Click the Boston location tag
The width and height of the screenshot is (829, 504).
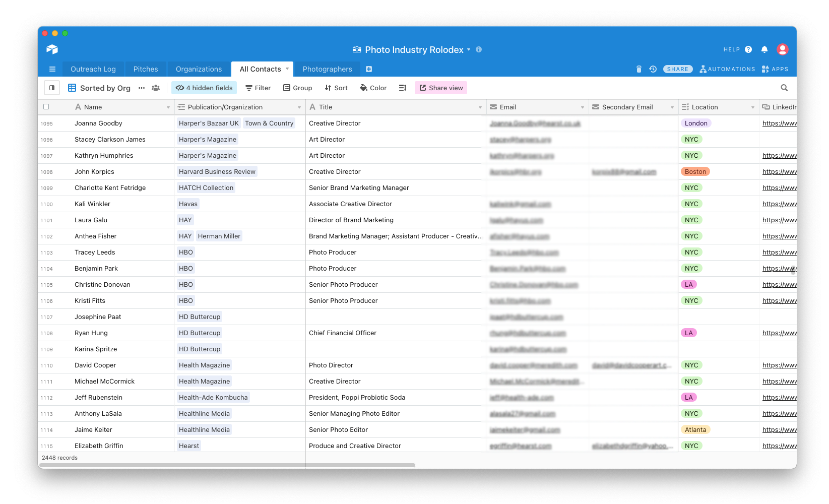tap(695, 171)
